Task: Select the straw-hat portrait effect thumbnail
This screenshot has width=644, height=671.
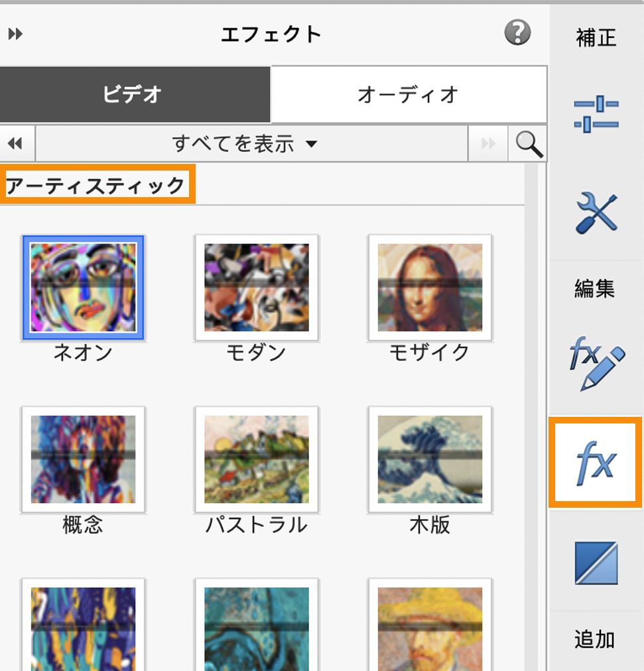Action: tap(430, 626)
